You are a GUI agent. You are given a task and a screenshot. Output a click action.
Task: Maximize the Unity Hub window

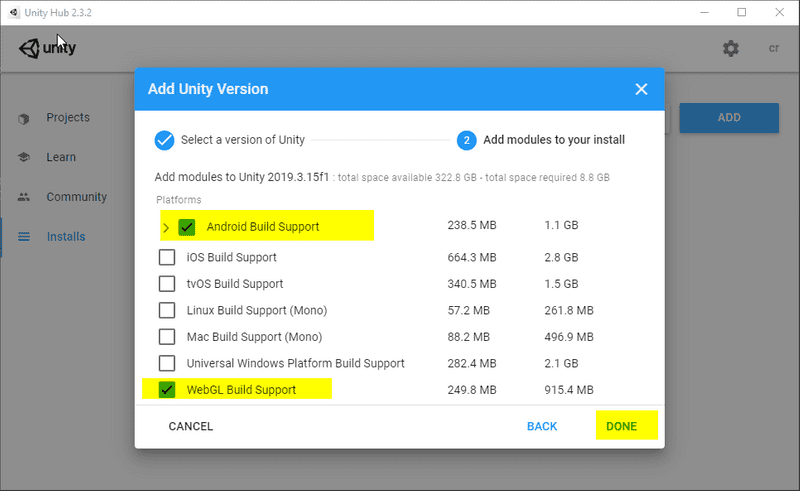point(742,12)
